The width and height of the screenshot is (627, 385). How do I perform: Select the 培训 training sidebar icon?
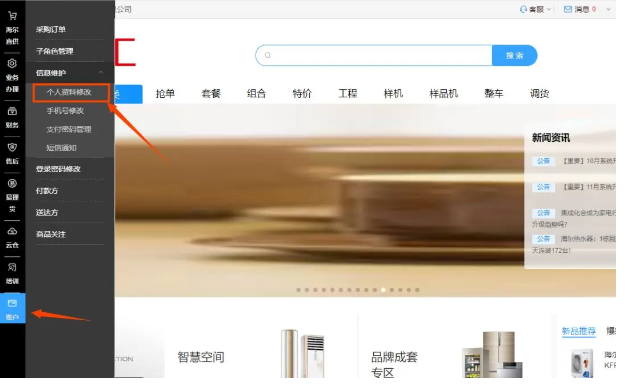12,267
